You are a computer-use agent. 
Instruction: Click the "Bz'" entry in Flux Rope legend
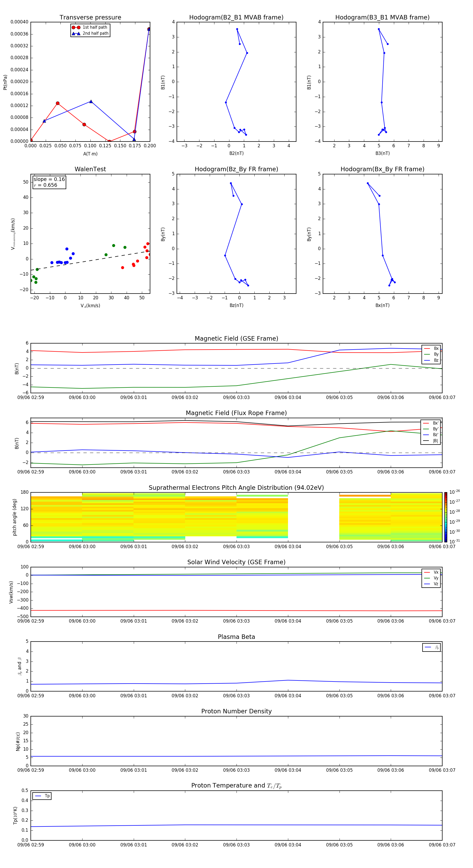click(x=431, y=435)
